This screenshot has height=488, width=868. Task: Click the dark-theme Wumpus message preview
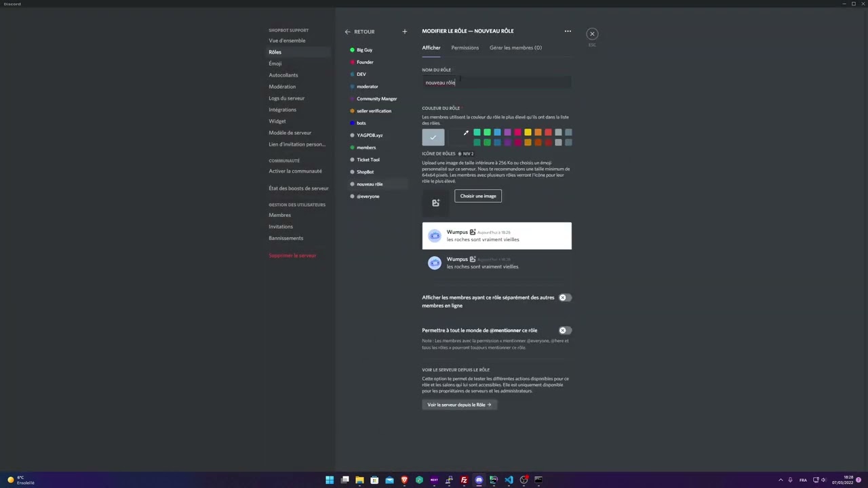496,263
